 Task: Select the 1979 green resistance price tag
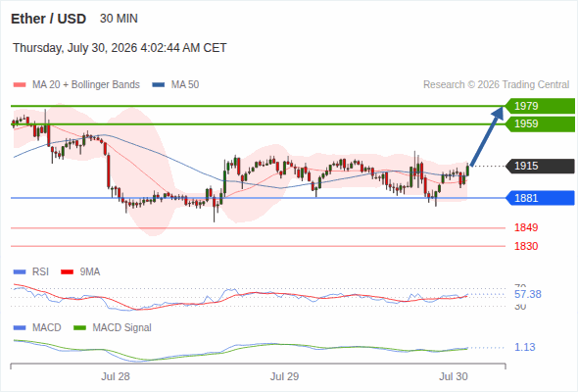540,106
